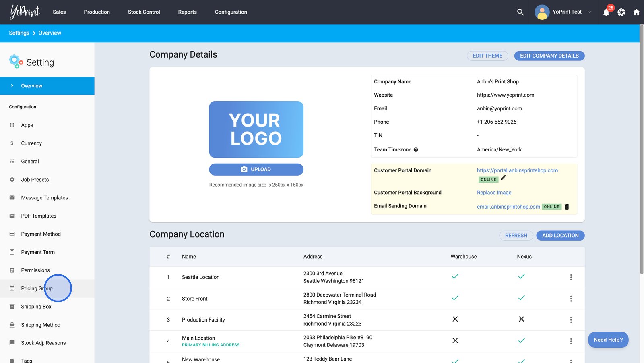Open the Store Front row options menu
The height and width of the screenshot is (363, 644).
571,299
